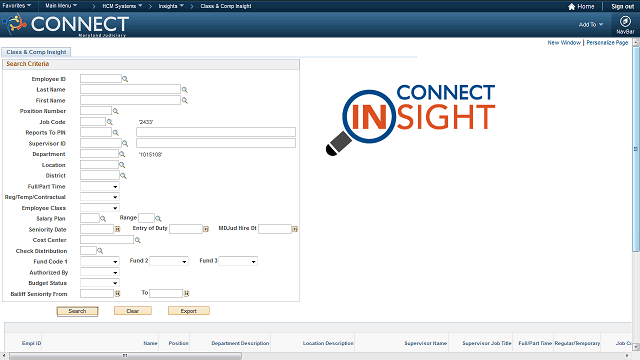
Task: Open Range lookup magnifier
Action: point(158,219)
